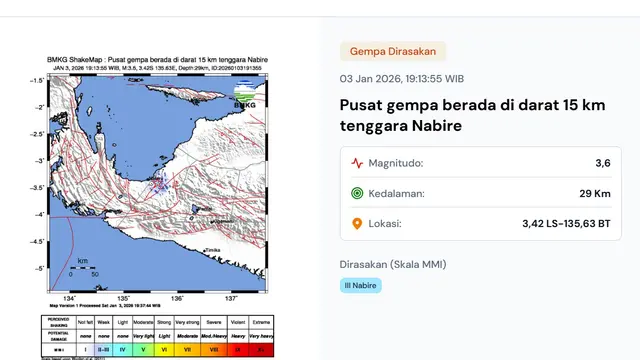Screen dimensions: 640x360
Task: Click the Very strong legend cell
Action: pyautogui.click(x=187, y=322)
